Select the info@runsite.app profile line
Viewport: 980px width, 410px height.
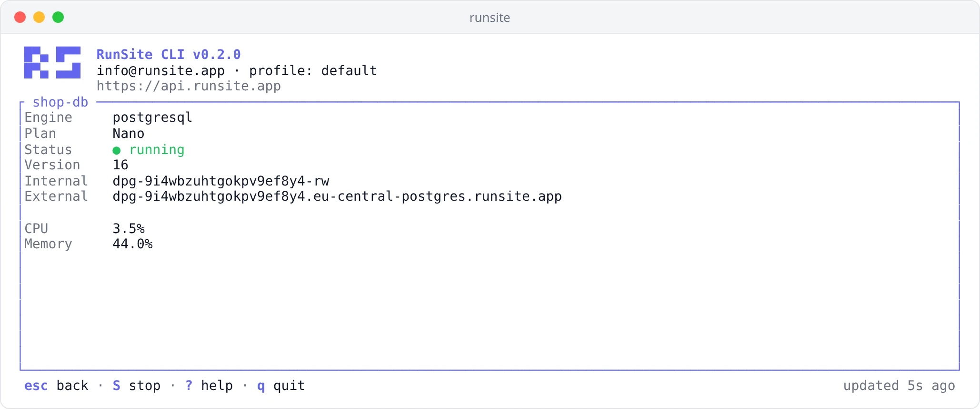237,70
